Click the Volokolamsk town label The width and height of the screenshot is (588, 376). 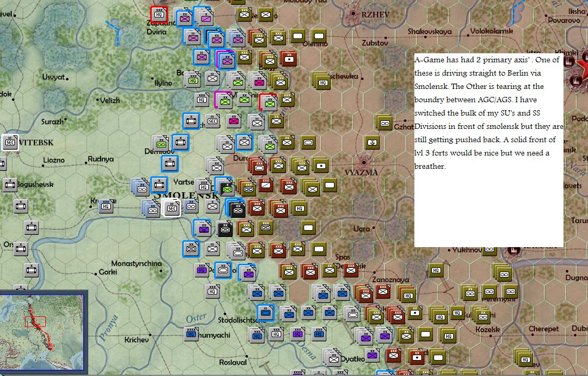[492, 31]
